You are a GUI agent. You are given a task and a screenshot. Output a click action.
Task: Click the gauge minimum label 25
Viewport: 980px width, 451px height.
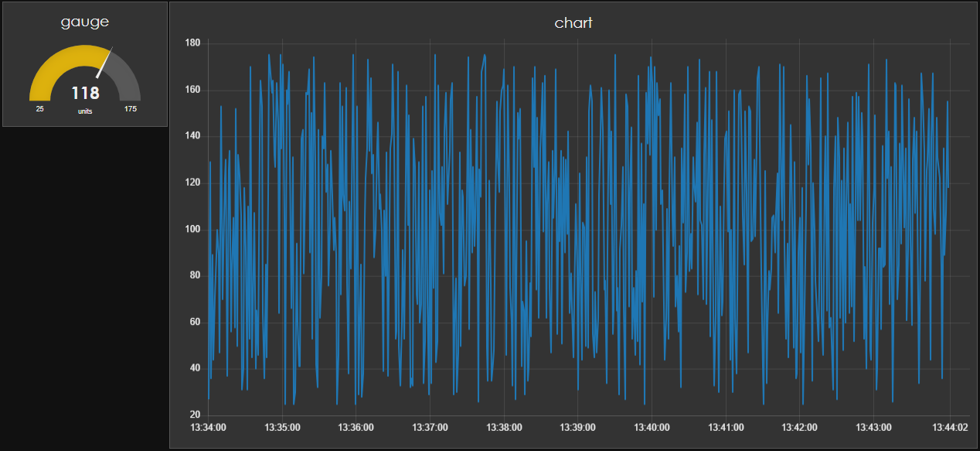click(39, 110)
